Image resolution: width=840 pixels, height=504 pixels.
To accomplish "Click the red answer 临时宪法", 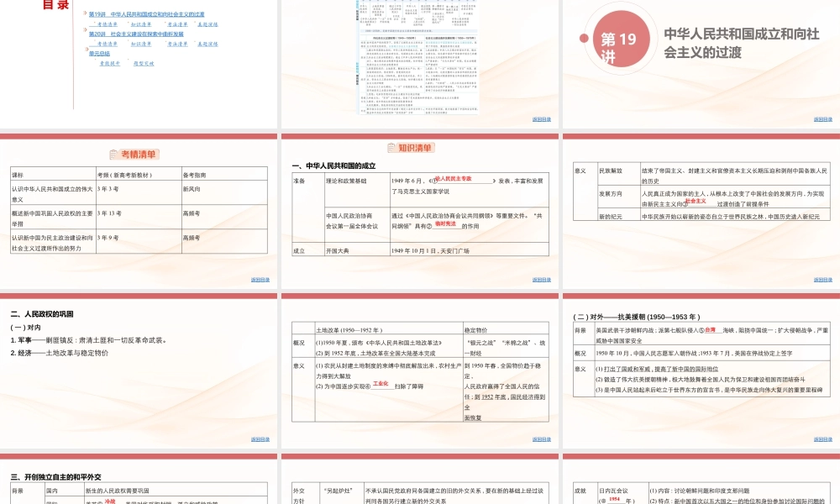I will pos(446,224).
